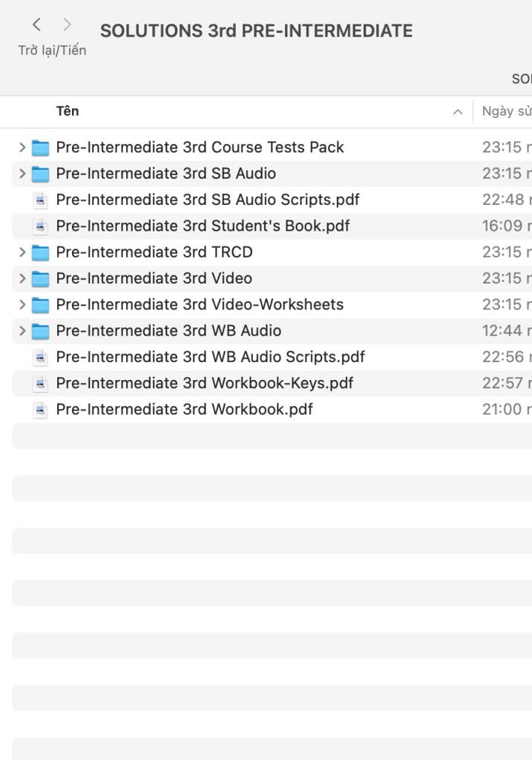Click the TRCD folder icon
This screenshot has width=532, height=760.
[x=40, y=252]
